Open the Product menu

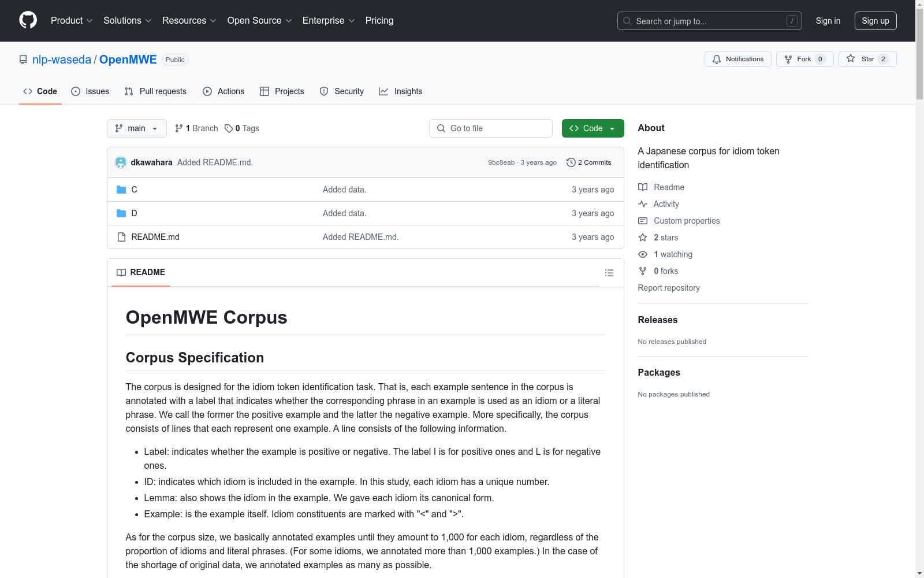[72, 21]
